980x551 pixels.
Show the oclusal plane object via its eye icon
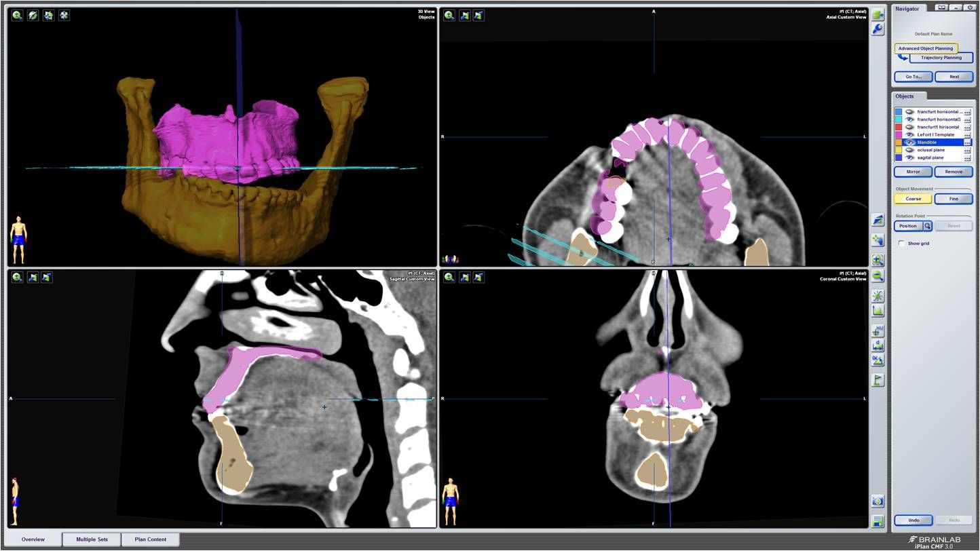coord(909,150)
